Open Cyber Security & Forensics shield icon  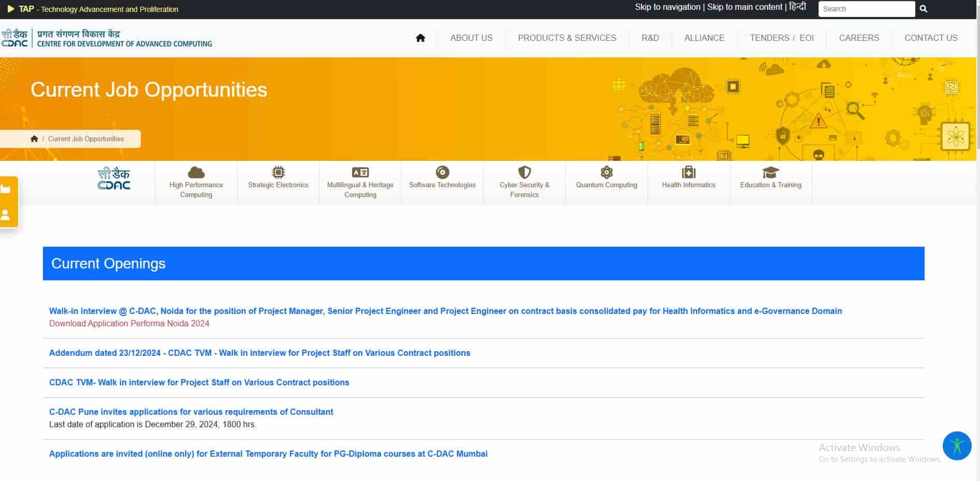(524, 172)
